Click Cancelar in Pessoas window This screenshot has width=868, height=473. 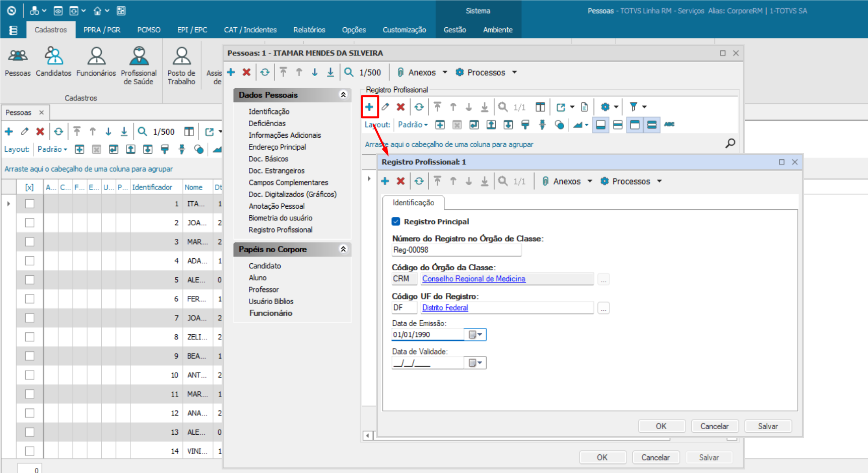tap(655, 457)
